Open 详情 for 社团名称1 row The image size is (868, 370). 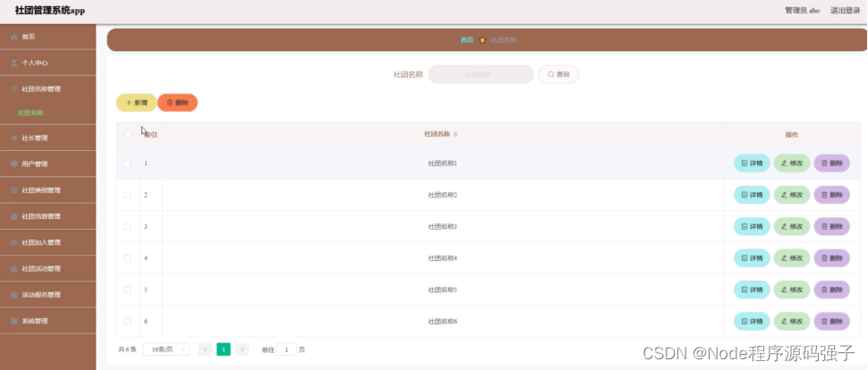[x=752, y=164]
